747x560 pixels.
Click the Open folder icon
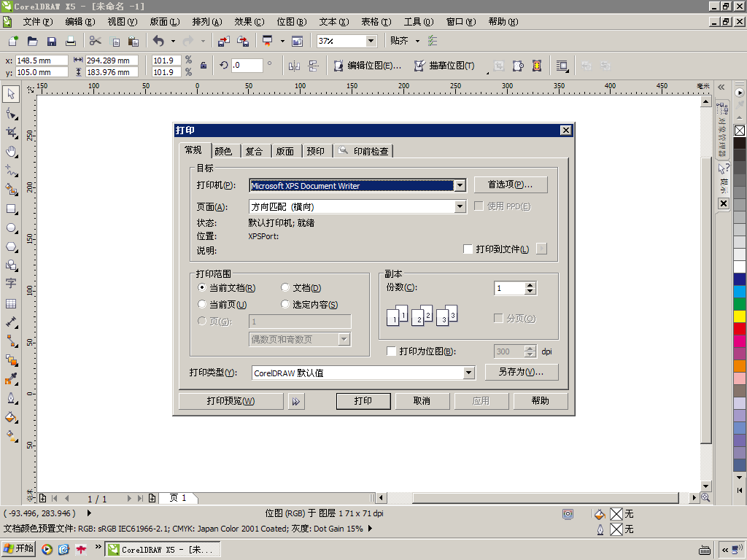click(x=32, y=41)
